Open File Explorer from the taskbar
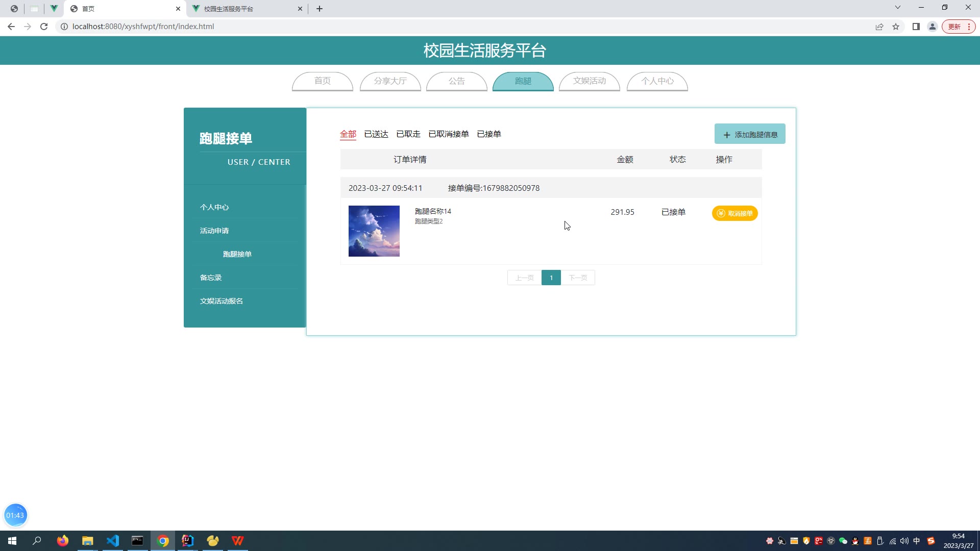This screenshot has width=980, height=551. pyautogui.click(x=88, y=541)
